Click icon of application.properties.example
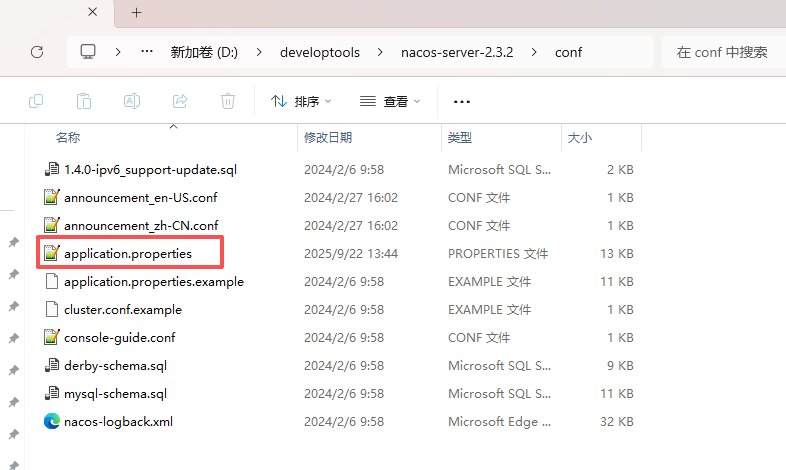The image size is (786, 470). [52, 282]
